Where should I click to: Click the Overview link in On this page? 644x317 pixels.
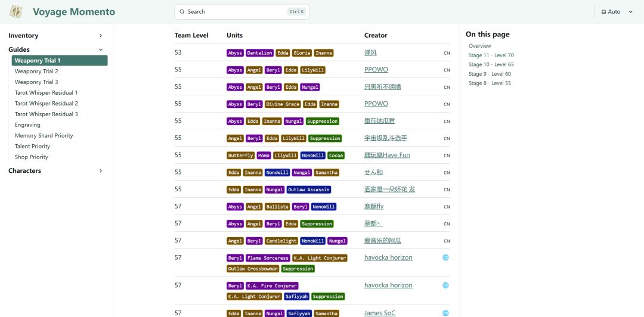pyautogui.click(x=479, y=46)
